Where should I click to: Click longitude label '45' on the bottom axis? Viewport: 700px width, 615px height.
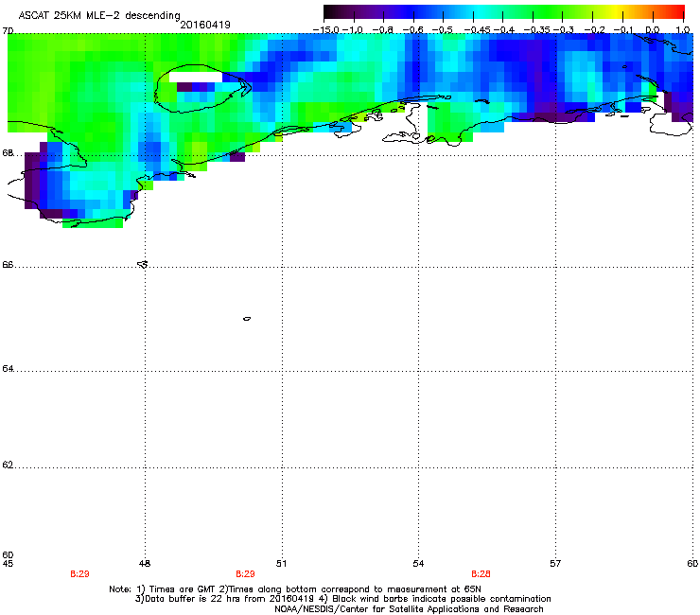click(x=8, y=564)
